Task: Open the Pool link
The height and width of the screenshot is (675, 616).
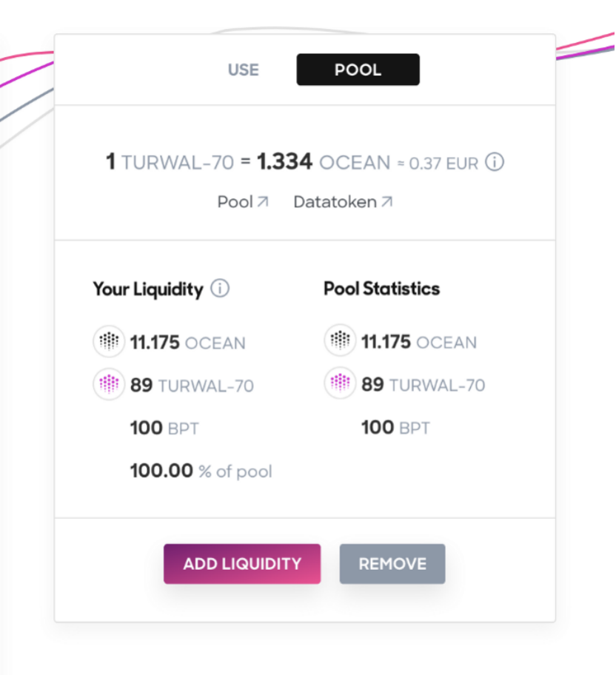Action: point(235,201)
